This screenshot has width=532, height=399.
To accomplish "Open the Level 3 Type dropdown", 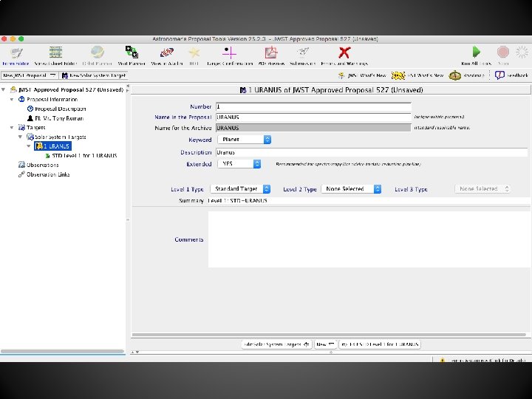I will coord(482,189).
